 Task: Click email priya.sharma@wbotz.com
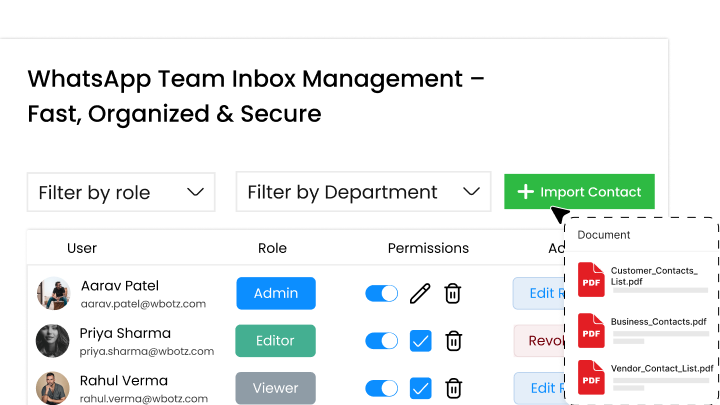pyautogui.click(x=146, y=351)
